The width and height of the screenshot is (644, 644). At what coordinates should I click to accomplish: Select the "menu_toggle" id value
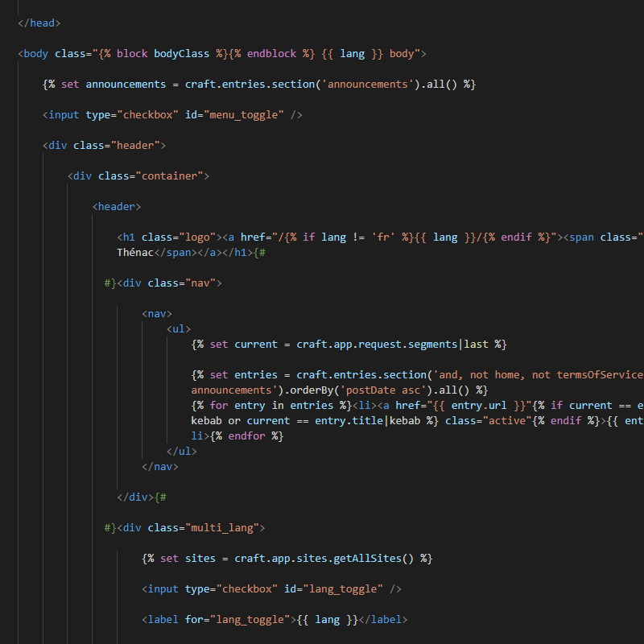pos(244,115)
